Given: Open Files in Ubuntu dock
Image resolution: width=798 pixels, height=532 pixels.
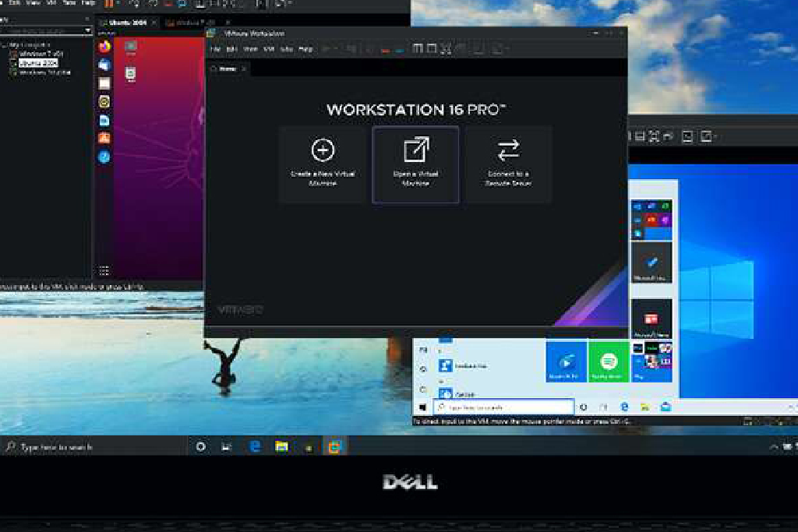Looking at the screenshot, I should tap(104, 83).
